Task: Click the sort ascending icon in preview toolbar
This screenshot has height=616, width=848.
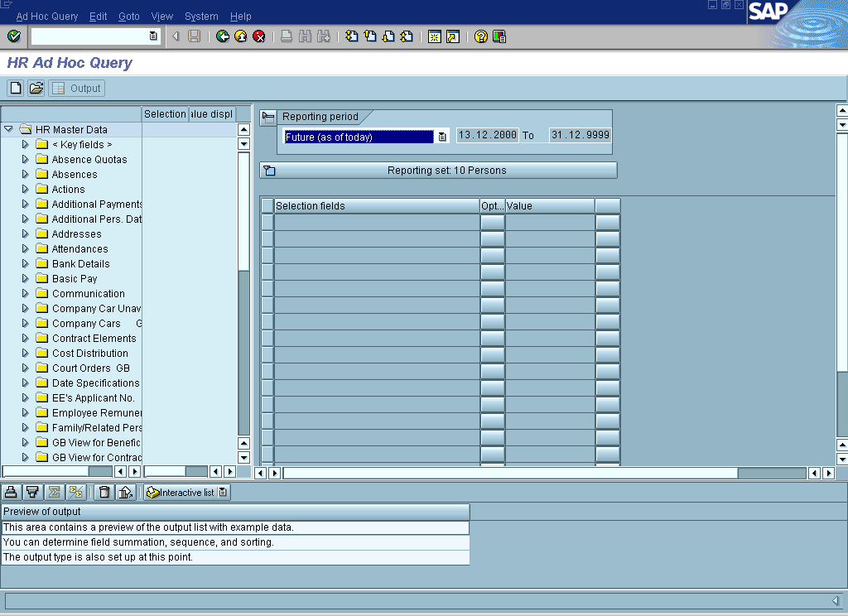Action: (x=11, y=492)
